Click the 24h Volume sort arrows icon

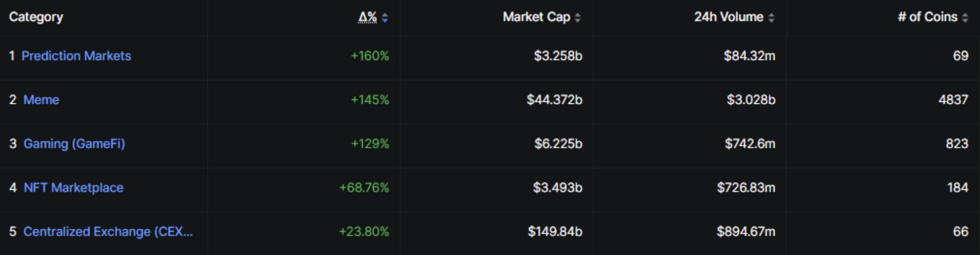point(771,18)
